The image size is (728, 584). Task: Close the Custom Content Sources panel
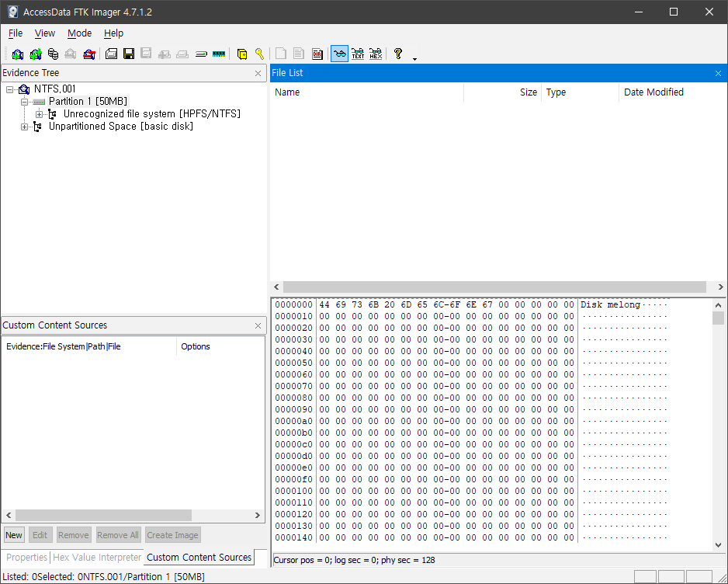258,325
